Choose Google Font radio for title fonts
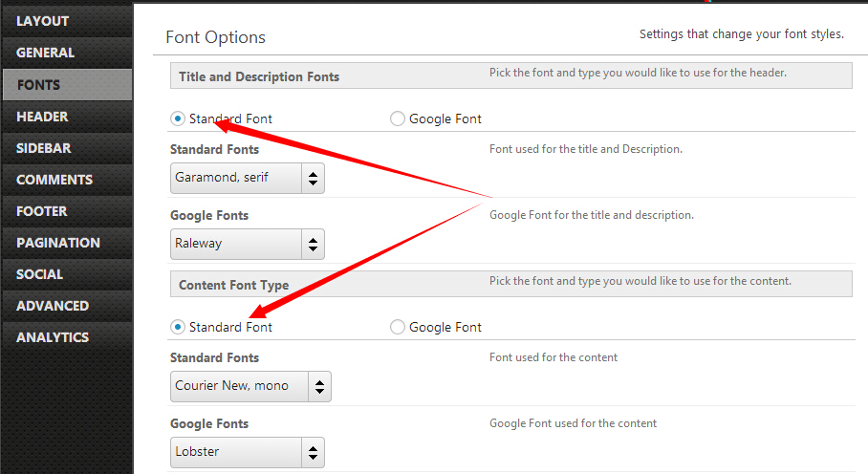 (398, 118)
